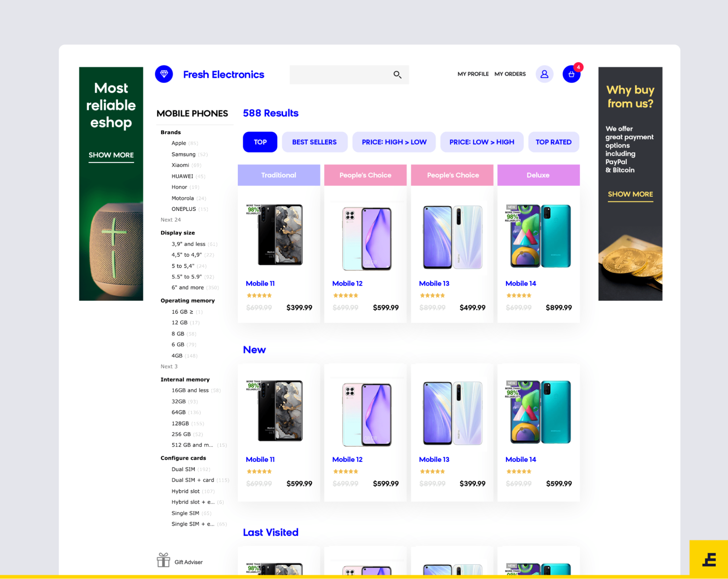728x579 pixels.
Task: Expand Next 24 brands list
Action: click(x=170, y=220)
